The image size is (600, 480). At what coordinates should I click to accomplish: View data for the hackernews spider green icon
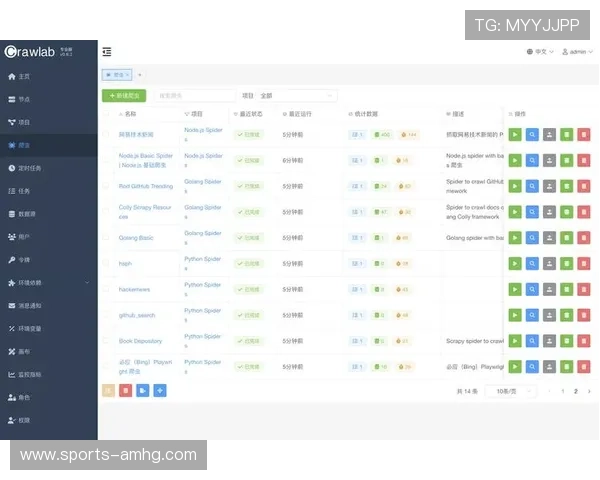[x=567, y=289]
